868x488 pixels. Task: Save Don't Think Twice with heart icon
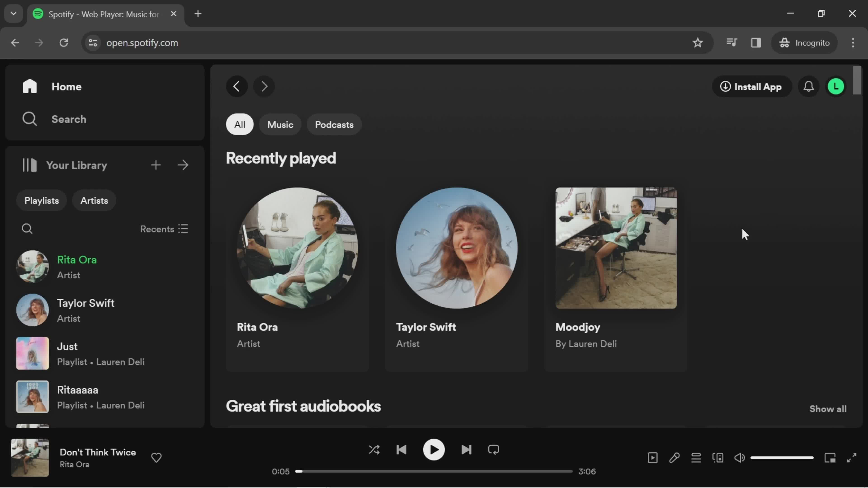156,458
